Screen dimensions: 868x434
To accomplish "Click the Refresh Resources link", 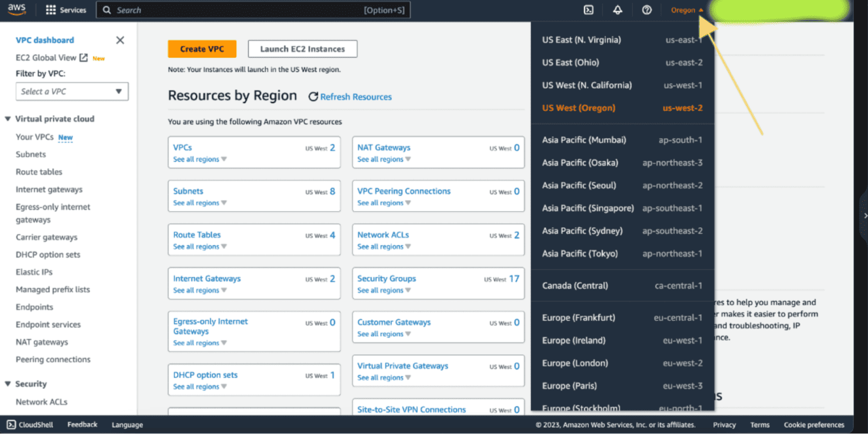I will click(x=355, y=97).
